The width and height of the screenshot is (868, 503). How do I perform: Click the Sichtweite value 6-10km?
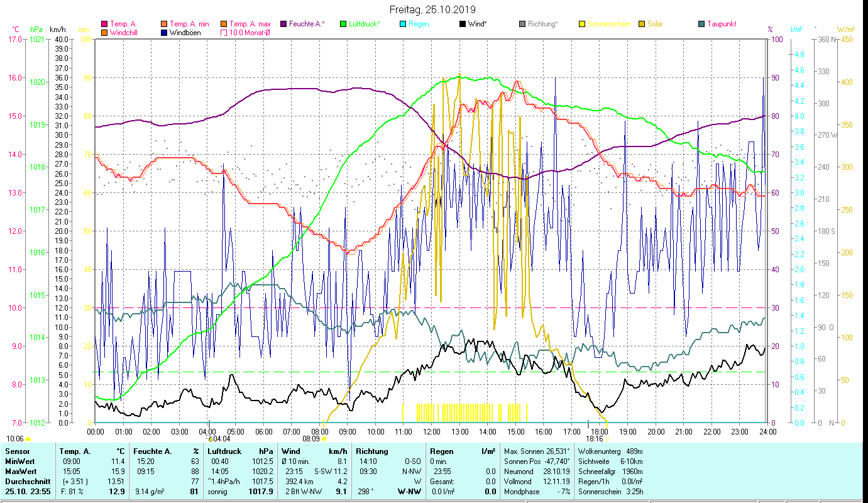tap(632, 461)
